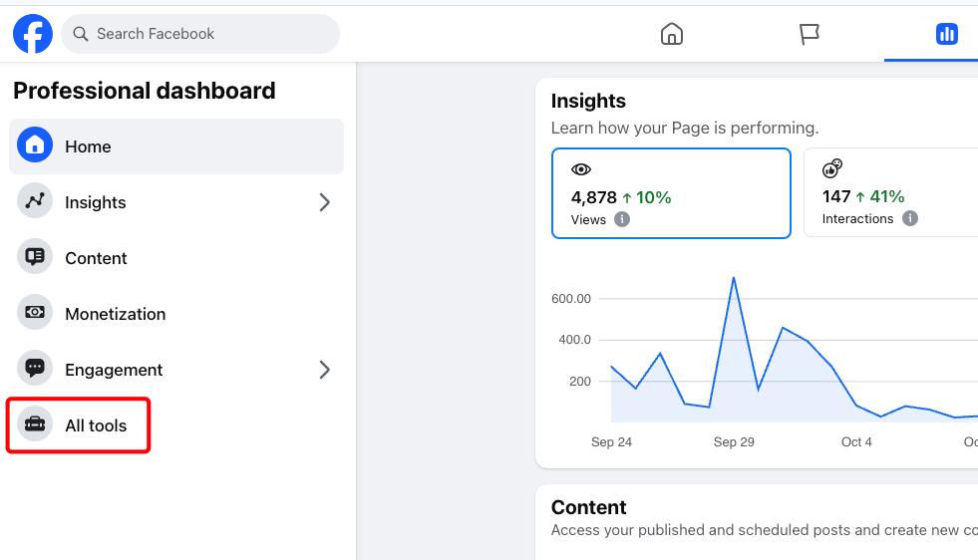978x560 pixels.
Task: Click the Content section heading
Action: pos(588,507)
